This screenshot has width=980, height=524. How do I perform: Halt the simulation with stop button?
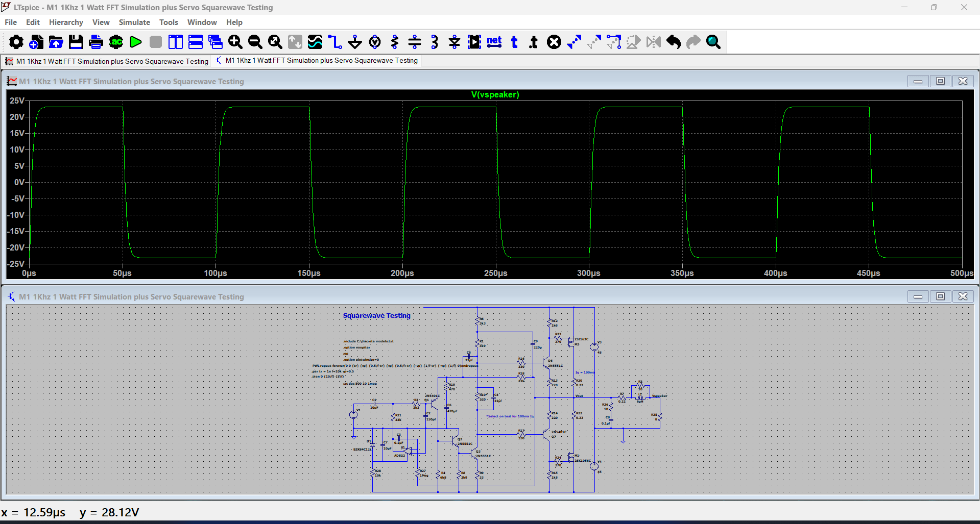(x=156, y=42)
